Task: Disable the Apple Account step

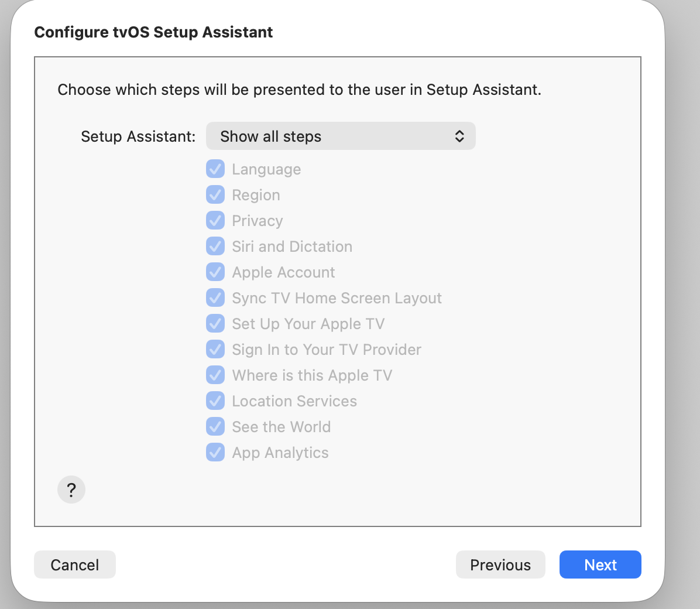Action: point(215,272)
